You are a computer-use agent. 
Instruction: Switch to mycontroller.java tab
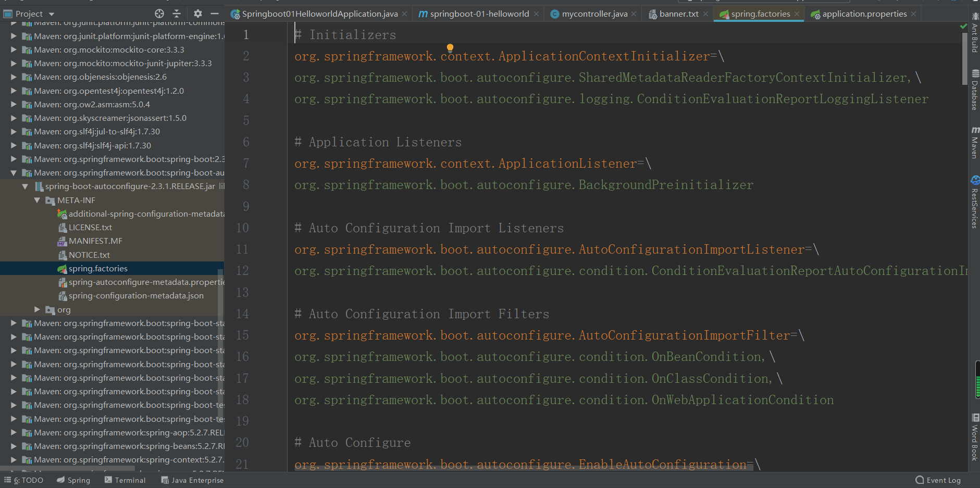tap(594, 14)
